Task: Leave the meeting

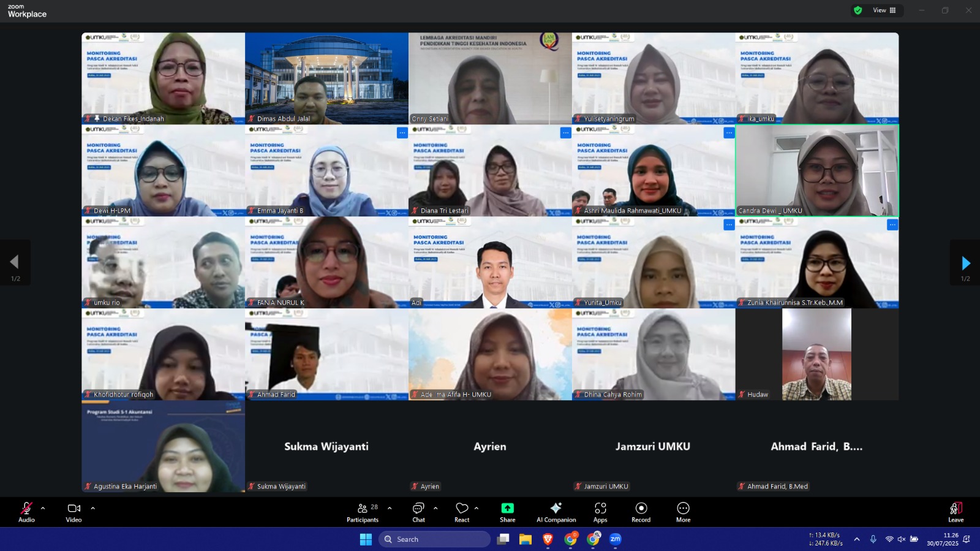Action: (956, 512)
